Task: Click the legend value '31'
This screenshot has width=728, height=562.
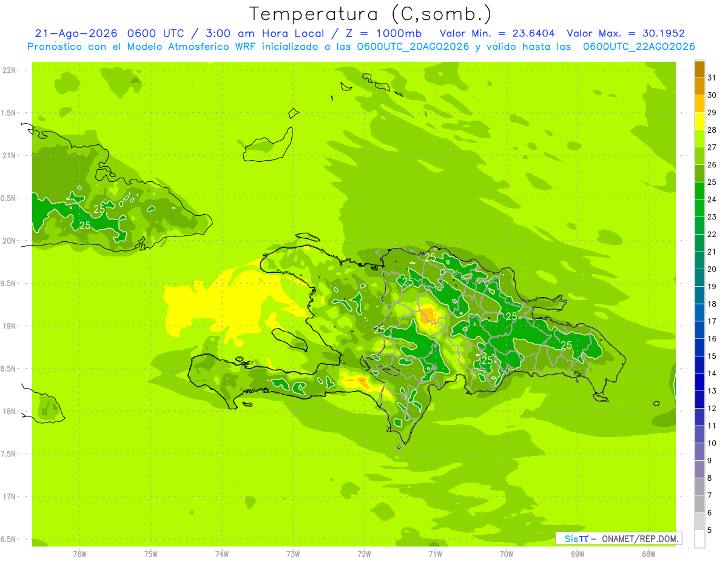Action: [712, 78]
